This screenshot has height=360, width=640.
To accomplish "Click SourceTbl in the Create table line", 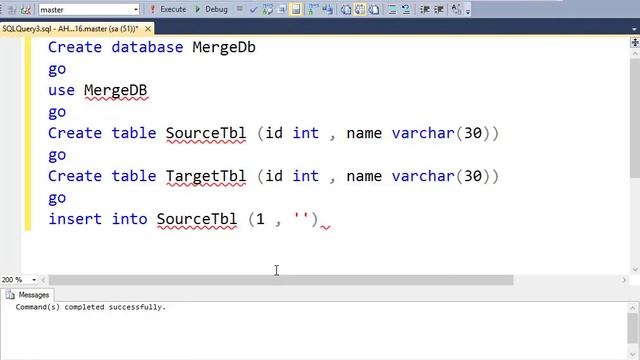I will 206,133.
